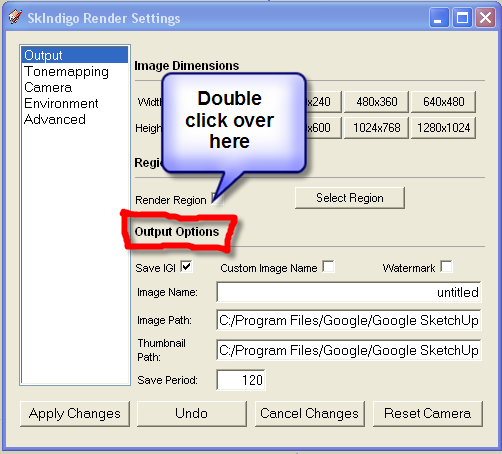Click the Output Options heading
502x454 pixels.
(x=177, y=232)
